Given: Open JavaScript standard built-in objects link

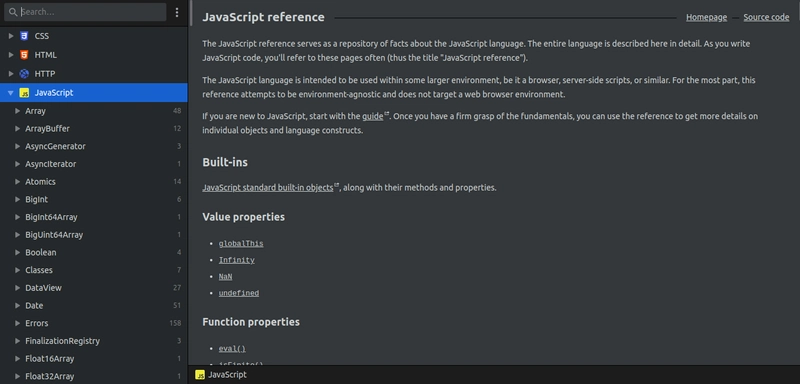Looking at the screenshot, I should click(x=267, y=188).
